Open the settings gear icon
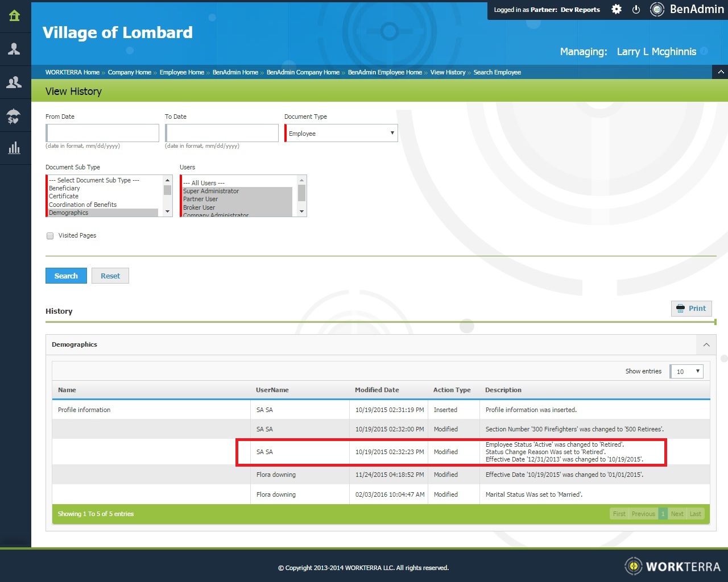Screen dimensions: 728x582 [x=617, y=10]
